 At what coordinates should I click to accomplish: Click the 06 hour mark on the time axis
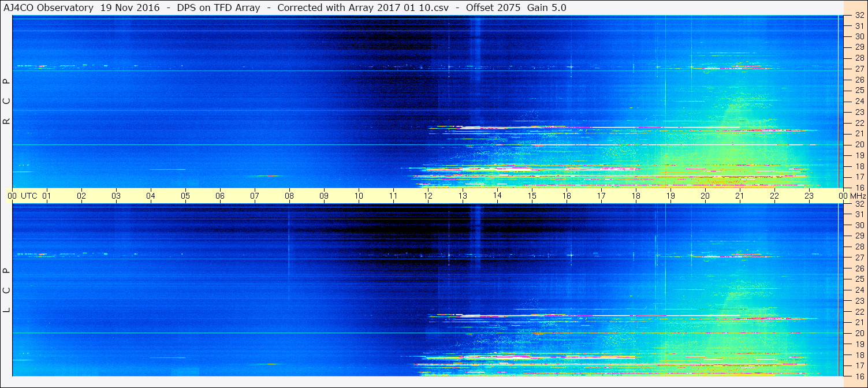coord(220,196)
